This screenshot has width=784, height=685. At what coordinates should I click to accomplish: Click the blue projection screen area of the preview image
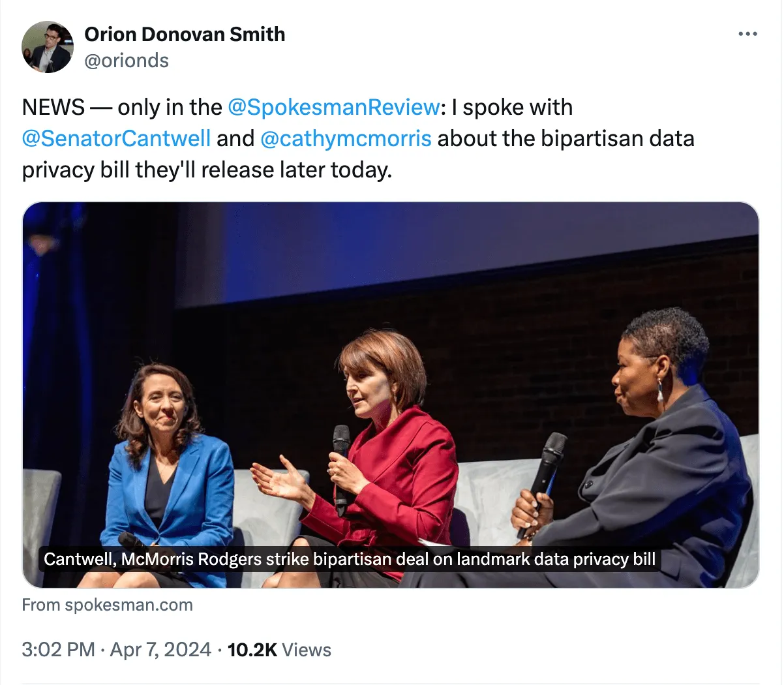457,248
